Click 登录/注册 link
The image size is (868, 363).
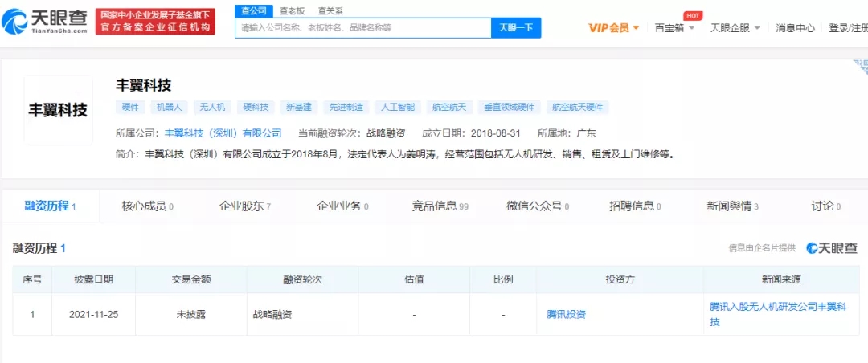(848, 27)
